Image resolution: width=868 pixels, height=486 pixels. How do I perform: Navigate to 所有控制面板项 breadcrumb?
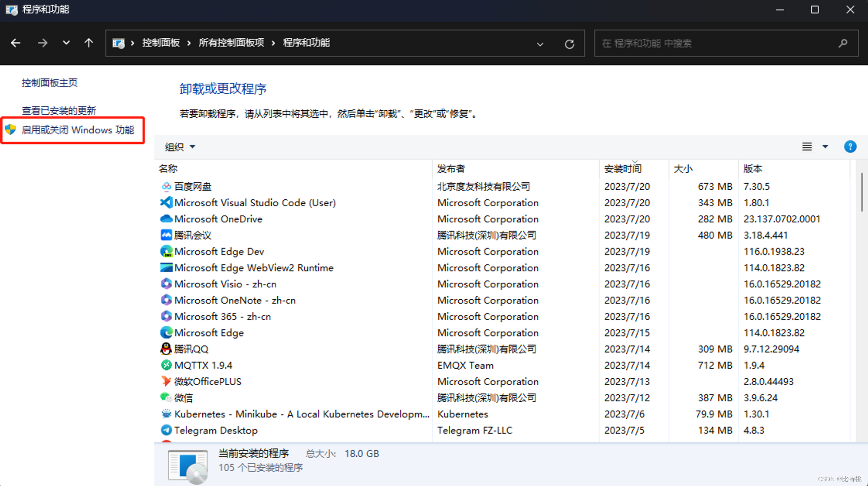click(x=231, y=43)
